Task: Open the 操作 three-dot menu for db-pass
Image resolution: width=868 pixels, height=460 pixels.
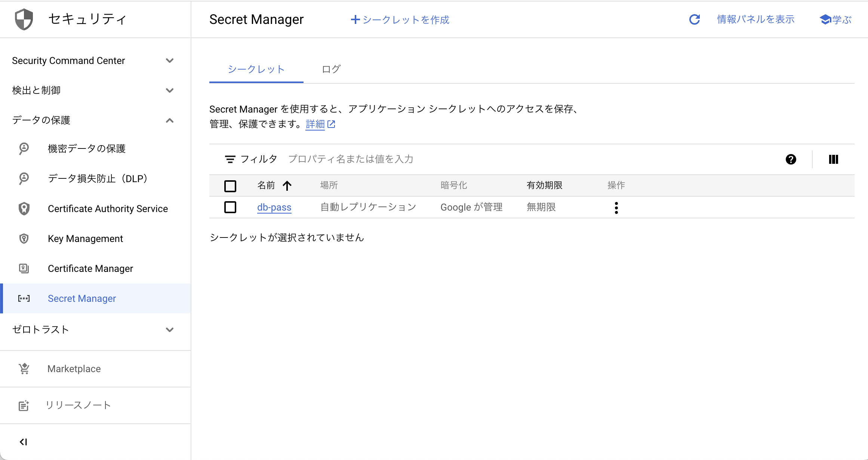Action: coord(616,207)
